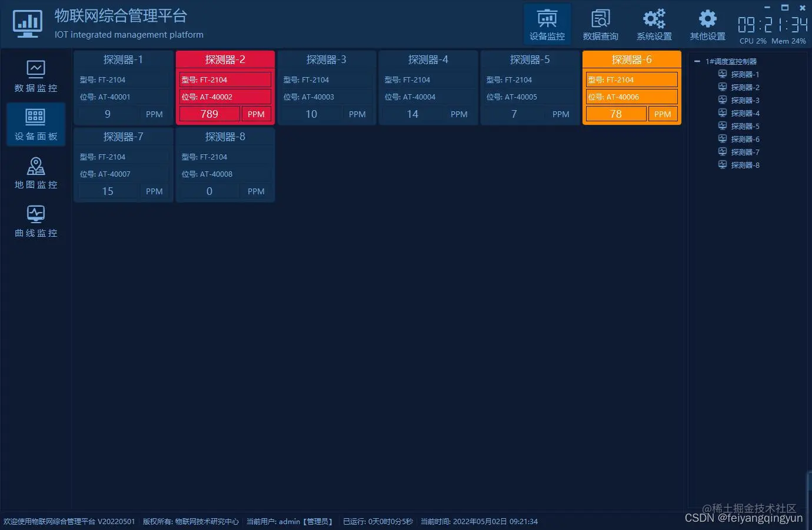This screenshot has width=812, height=530.
Task: Click the 当前用户 admin status bar entry
Action: [290, 521]
